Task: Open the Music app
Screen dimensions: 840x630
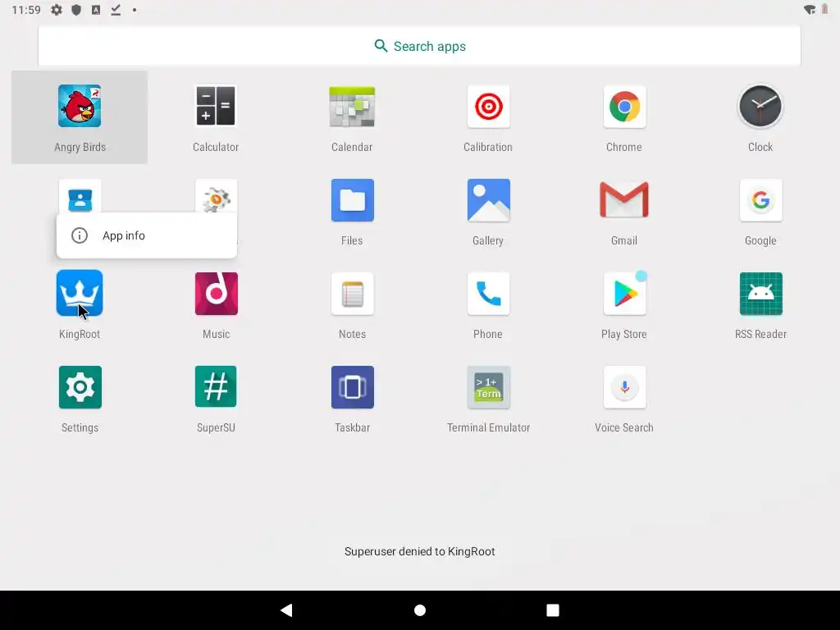Action: click(216, 294)
